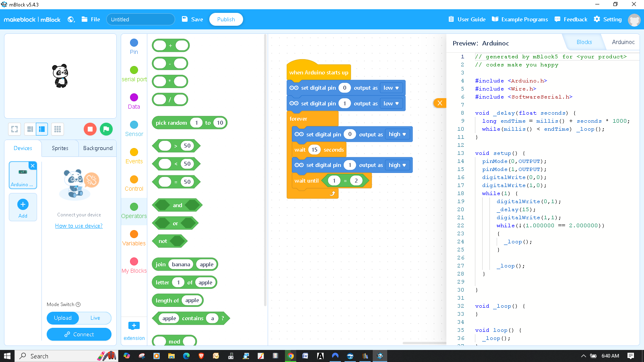Screen dimensions: 644x362
Task: Click the taskbar Search box
Action: point(66,356)
